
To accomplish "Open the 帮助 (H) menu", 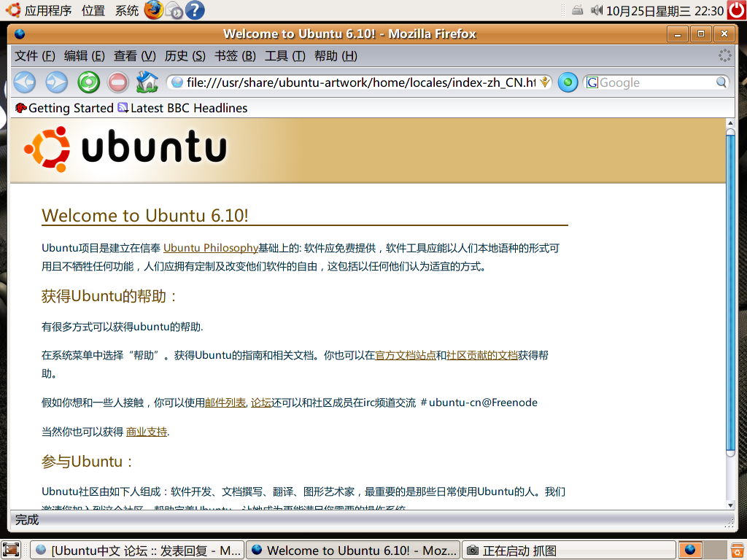I will [x=336, y=55].
